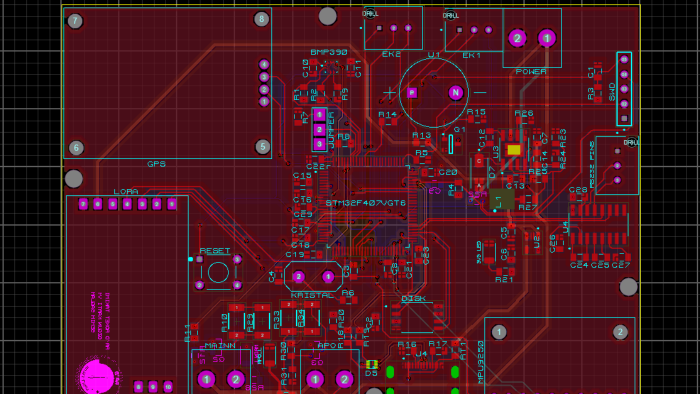Click the R13 resistor designator
Viewport: 700px width, 394px height.
click(x=421, y=135)
